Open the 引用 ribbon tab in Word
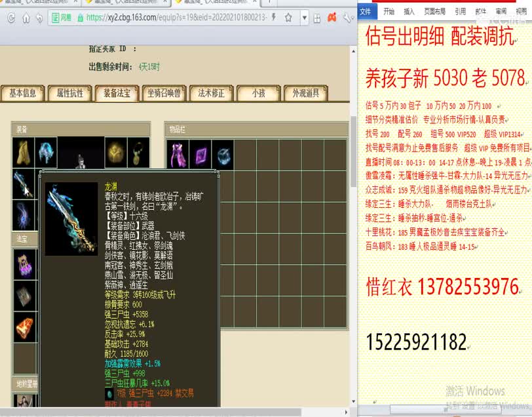This screenshot has height=417, width=532. pyautogui.click(x=461, y=12)
